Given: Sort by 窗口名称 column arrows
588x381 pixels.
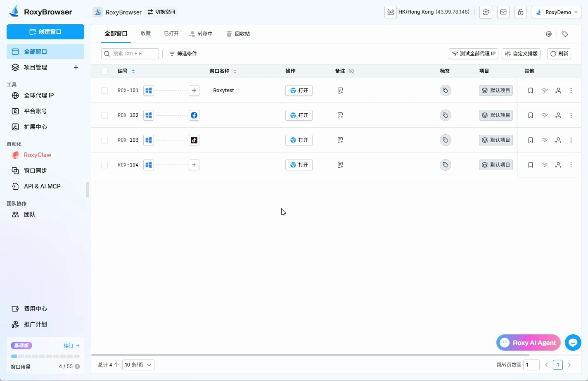Looking at the screenshot, I should point(235,71).
